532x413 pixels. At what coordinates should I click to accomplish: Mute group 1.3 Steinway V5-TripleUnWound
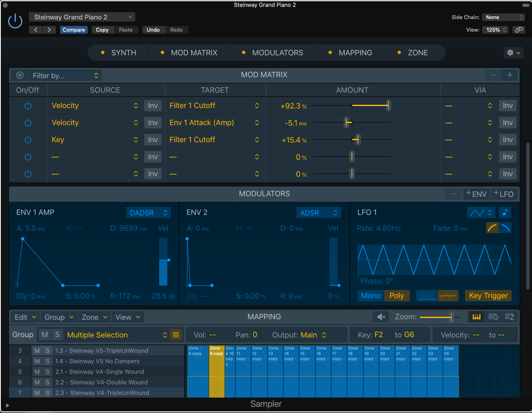(37, 350)
